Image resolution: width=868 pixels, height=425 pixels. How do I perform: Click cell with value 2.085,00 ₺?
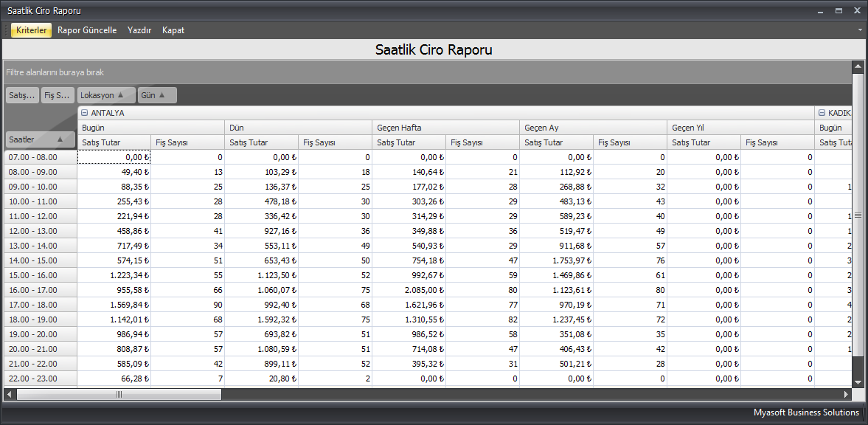click(x=409, y=290)
